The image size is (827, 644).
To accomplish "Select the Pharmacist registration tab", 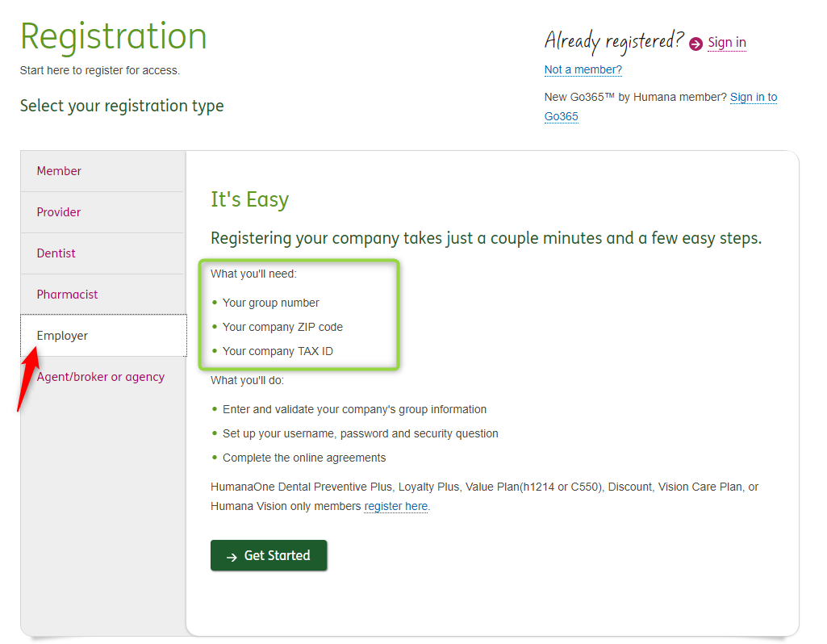I will [x=67, y=295].
